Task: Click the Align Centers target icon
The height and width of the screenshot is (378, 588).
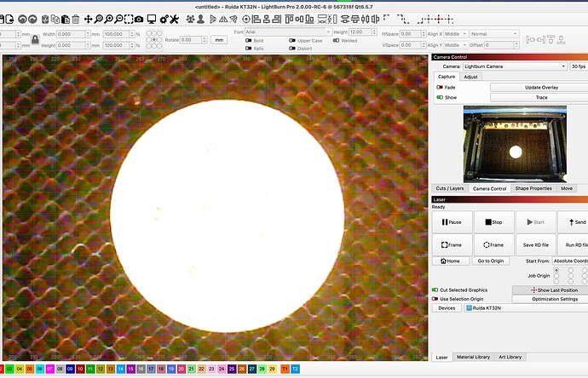Action: pyautogui.click(x=246, y=19)
